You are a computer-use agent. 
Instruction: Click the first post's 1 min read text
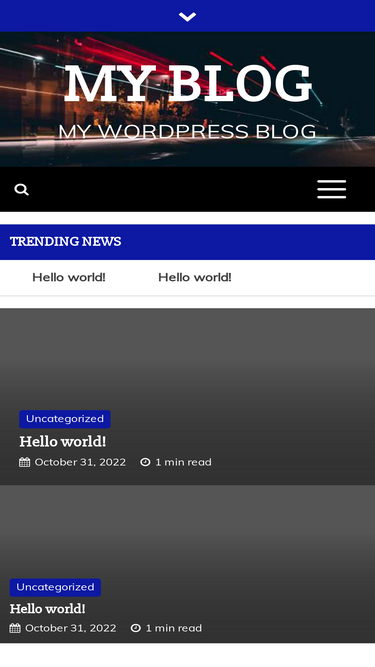click(183, 462)
